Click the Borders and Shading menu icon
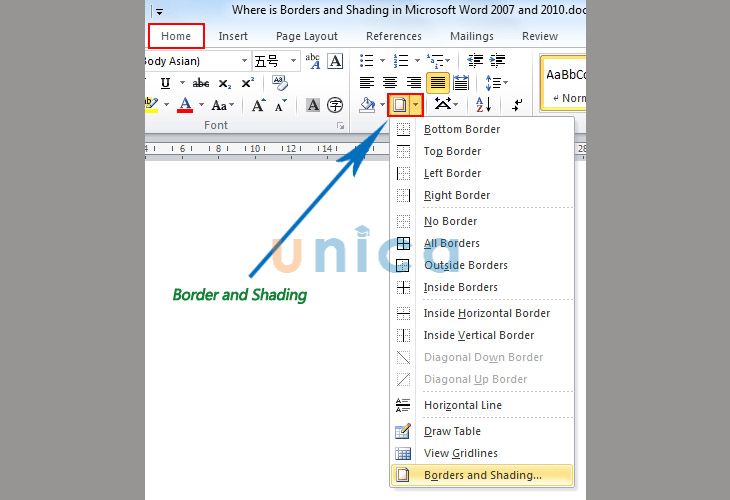 coord(403,475)
